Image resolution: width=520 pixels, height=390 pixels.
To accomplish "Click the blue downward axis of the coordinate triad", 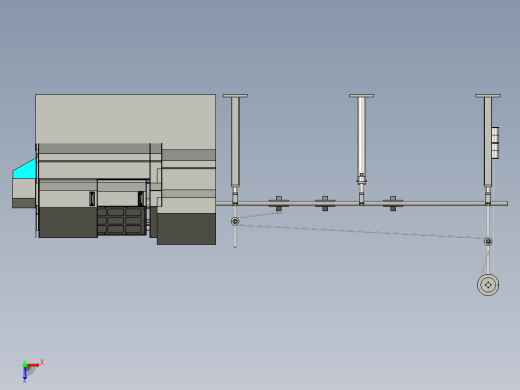I will tap(25, 374).
